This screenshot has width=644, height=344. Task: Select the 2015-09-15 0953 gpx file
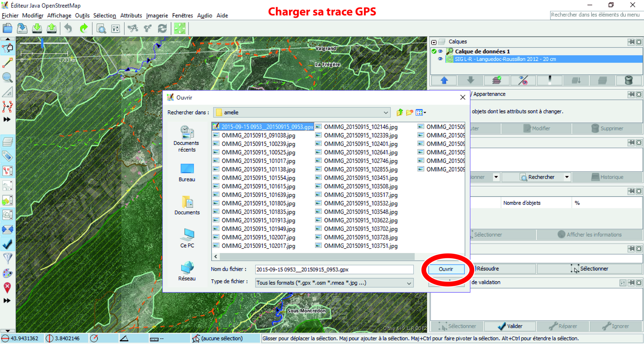coord(263,127)
